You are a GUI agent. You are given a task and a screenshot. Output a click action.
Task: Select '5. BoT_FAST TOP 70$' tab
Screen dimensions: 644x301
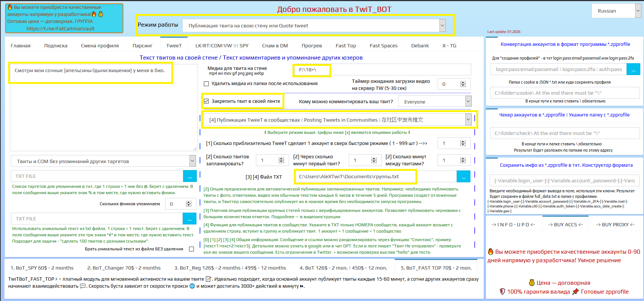436,267
